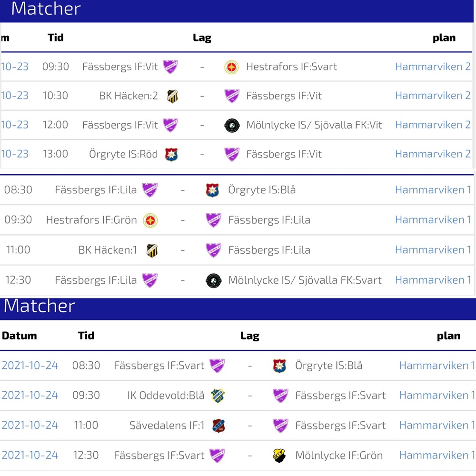Click BK Häcken:1 club crest
Image resolution: width=476 pixels, height=476 pixels.
pyautogui.click(x=152, y=250)
